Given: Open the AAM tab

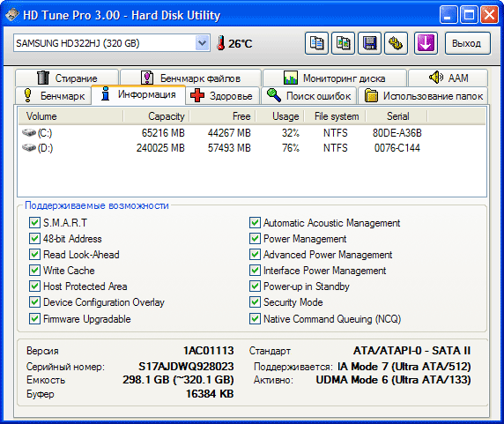Looking at the screenshot, I should (448, 78).
